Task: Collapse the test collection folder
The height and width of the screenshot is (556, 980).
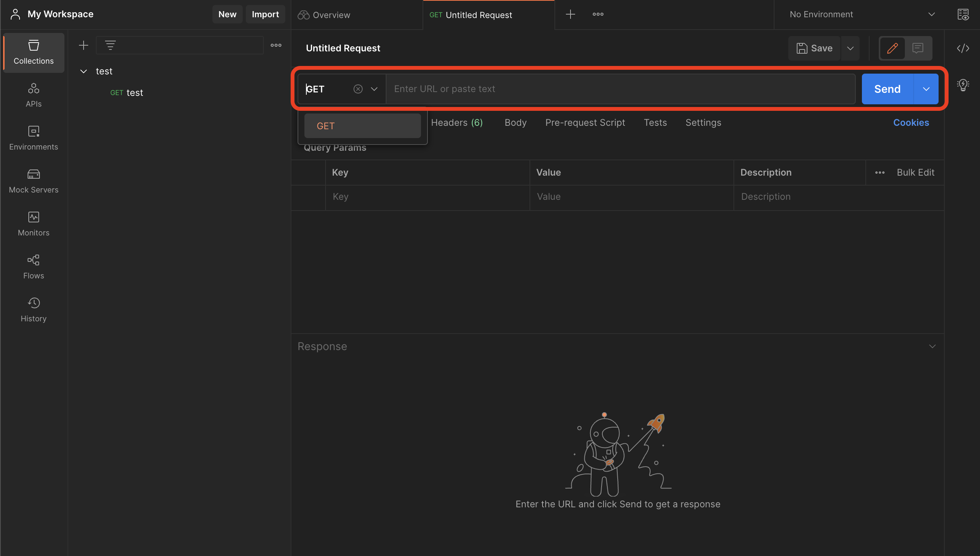Action: tap(84, 71)
